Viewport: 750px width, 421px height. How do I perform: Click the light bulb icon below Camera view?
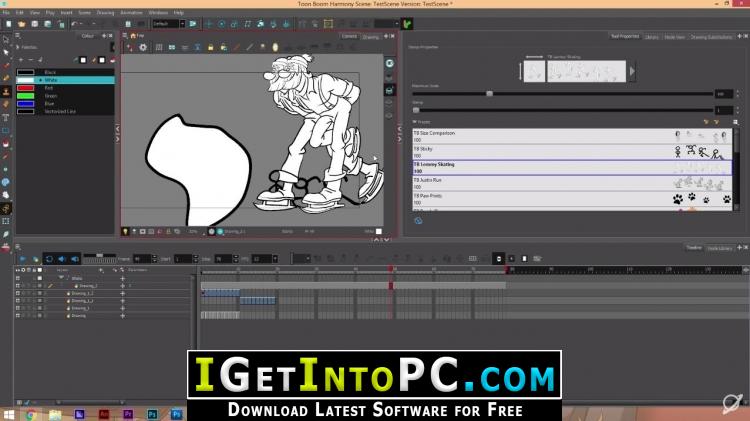[125, 232]
